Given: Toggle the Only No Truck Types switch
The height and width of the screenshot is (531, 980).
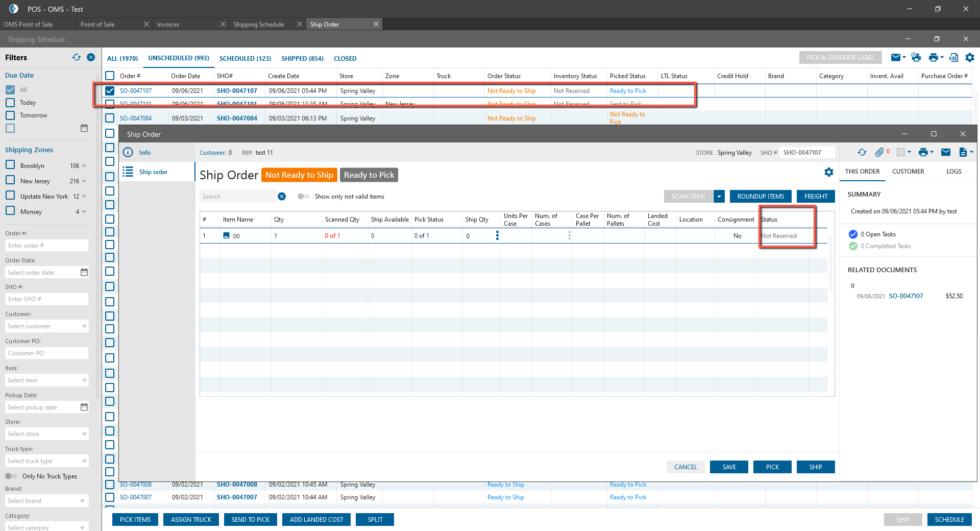Looking at the screenshot, I should [x=11, y=476].
